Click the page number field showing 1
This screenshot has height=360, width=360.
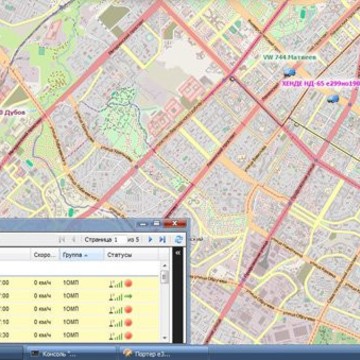pyautogui.click(x=121, y=239)
